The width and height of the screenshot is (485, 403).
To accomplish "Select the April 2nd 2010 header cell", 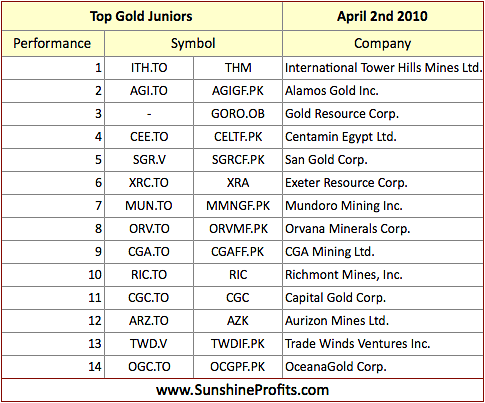I will [x=383, y=16].
